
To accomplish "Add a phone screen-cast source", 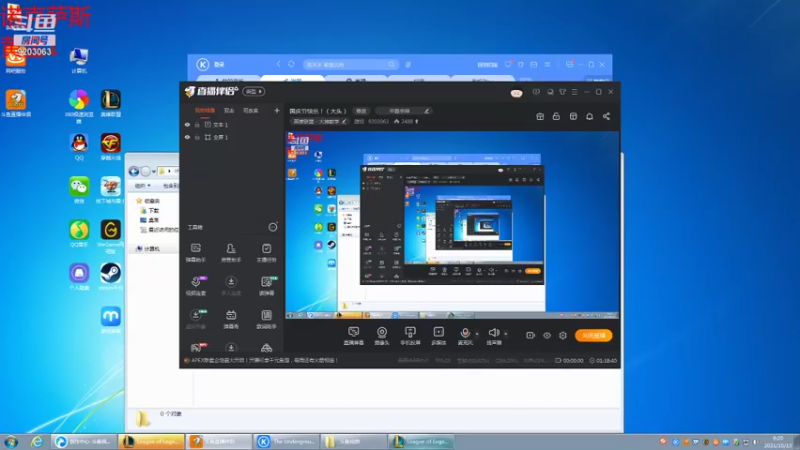I will click(x=410, y=336).
